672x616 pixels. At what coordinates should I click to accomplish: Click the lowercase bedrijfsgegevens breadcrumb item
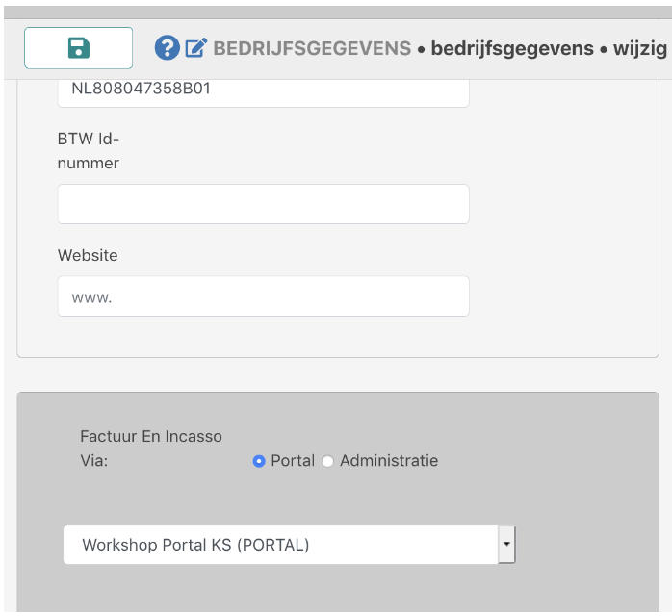(512, 48)
